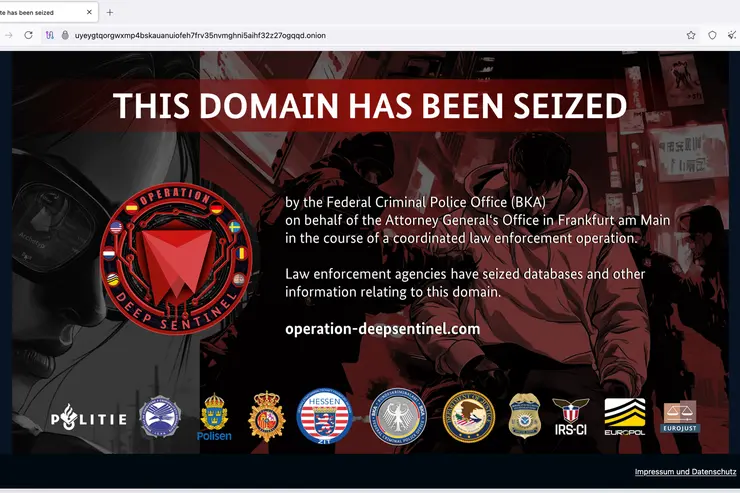740x493 pixels.
Task: Open the shield security level icon
Action: (712, 35)
